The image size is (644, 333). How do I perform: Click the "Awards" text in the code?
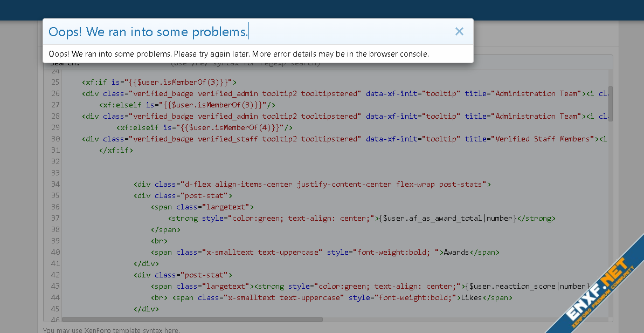tap(456, 252)
